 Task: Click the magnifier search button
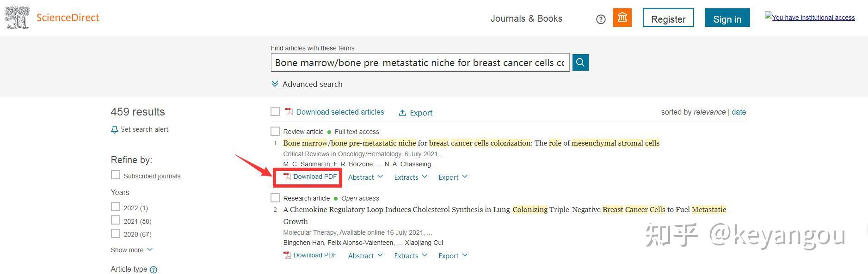click(580, 62)
